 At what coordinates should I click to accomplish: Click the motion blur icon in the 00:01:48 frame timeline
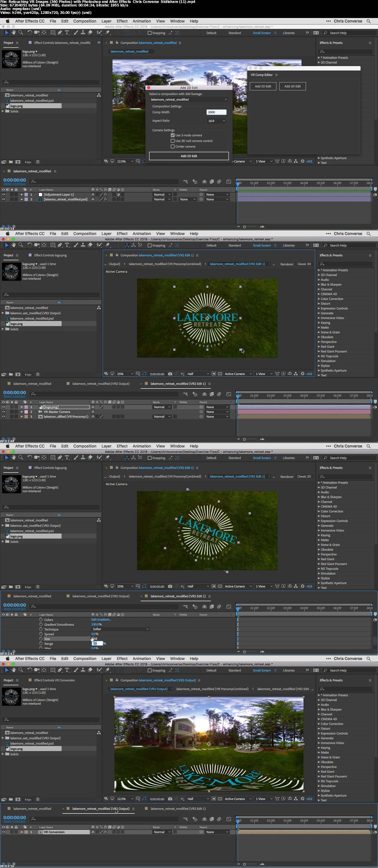click(x=219, y=394)
